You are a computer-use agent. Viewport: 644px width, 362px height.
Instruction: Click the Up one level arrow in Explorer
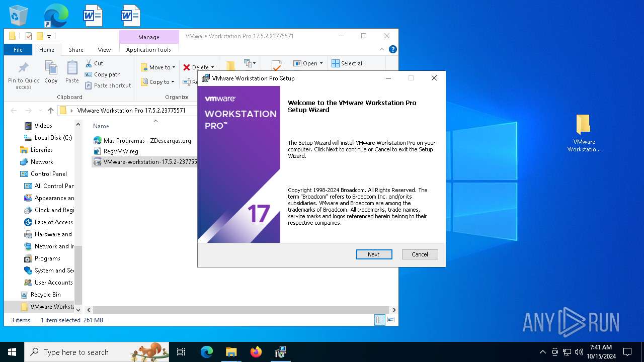coord(50,111)
